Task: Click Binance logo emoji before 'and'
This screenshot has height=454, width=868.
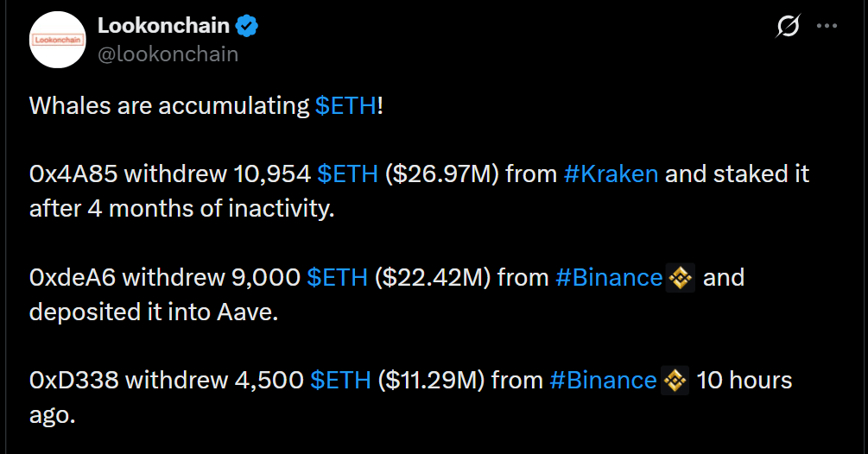Action: click(681, 278)
